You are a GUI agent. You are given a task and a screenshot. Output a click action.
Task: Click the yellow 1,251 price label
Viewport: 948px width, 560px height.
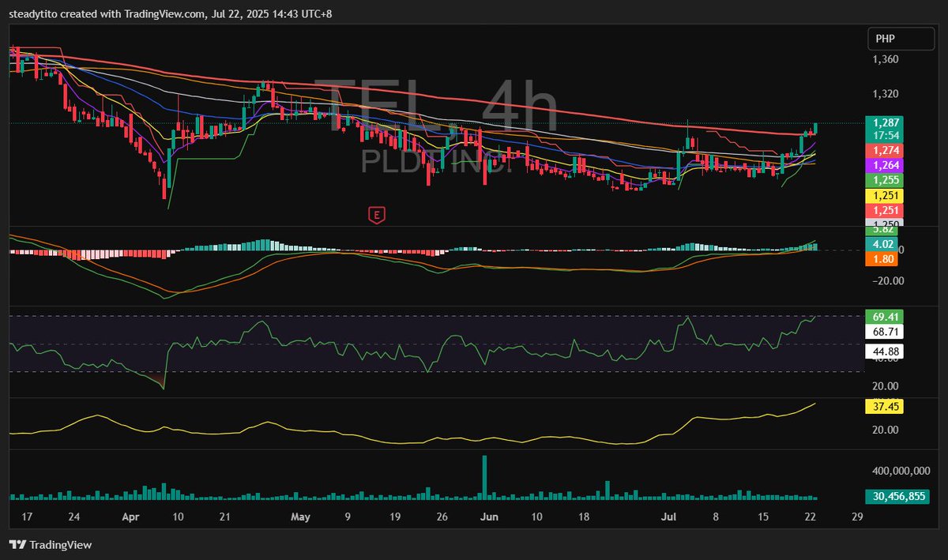click(884, 195)
